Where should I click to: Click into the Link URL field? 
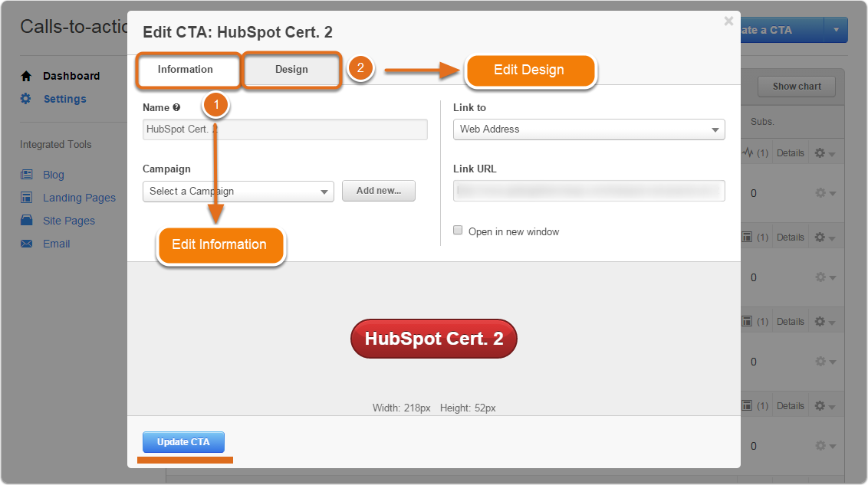click(x=589, y=191)
